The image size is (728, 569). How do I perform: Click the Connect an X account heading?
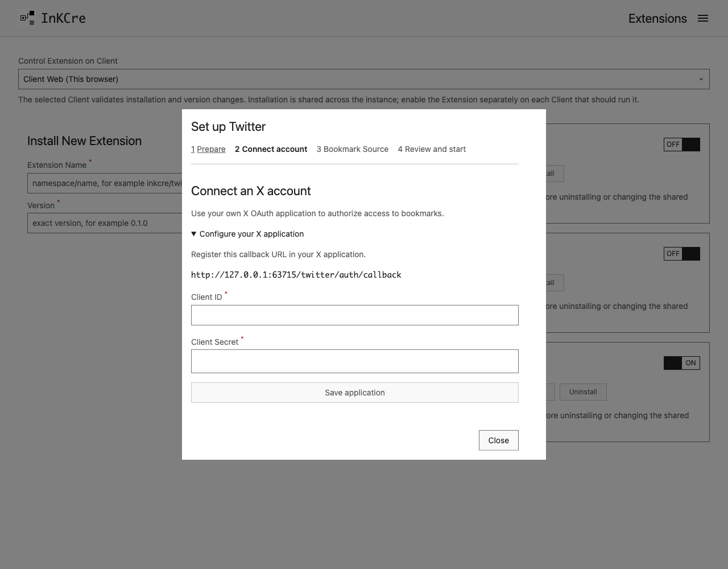tap(251, 191)
